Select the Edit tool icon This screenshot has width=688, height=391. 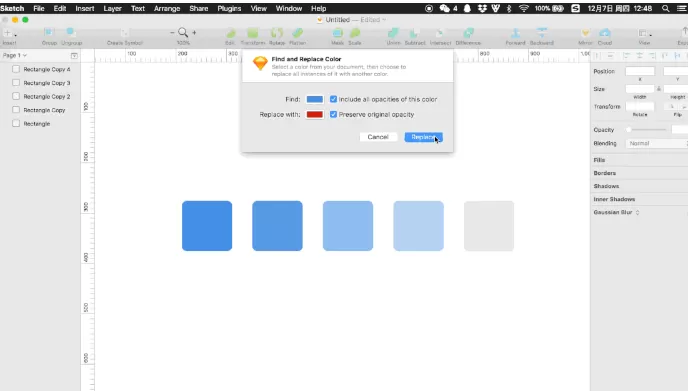click(x=230, y=33)
